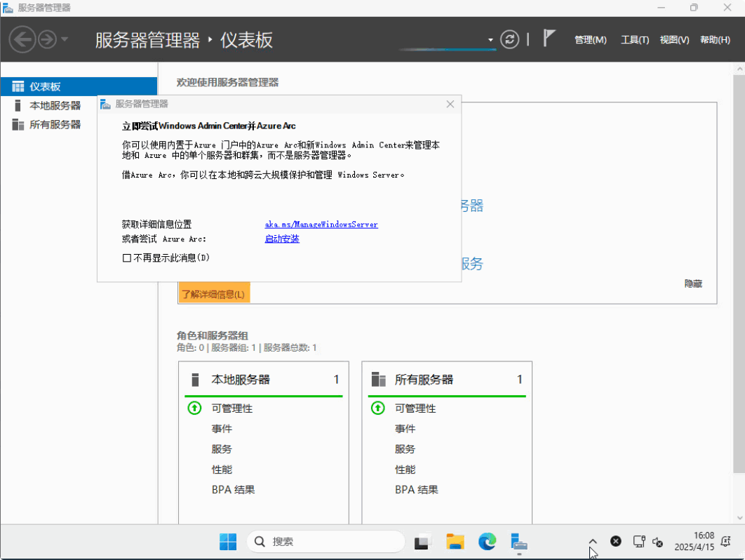Show hidden system tray icons

point(593,542)
